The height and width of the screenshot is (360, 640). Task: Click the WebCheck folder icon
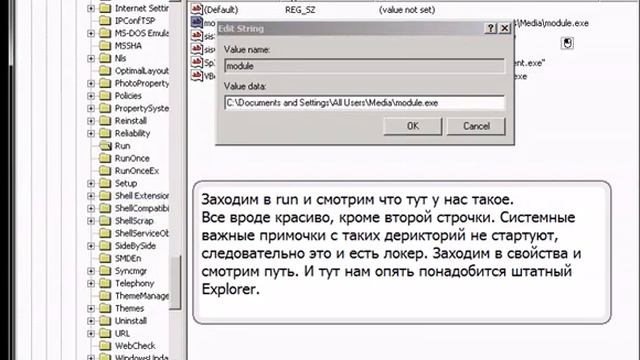pos(105,345)
